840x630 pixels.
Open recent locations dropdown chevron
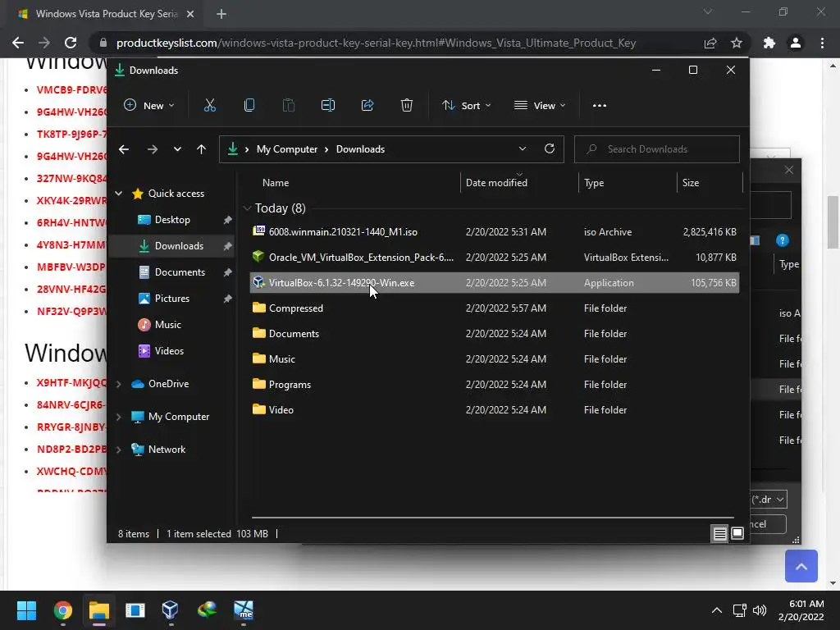point(177,149)
